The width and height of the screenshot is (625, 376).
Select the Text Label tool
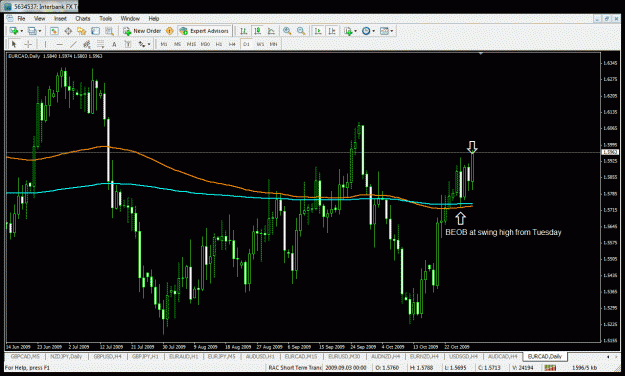click(x=128, y=44)
